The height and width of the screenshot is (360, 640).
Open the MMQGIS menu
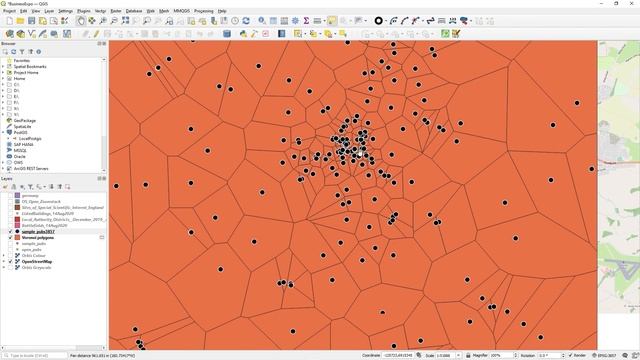(x=182, y=11)
